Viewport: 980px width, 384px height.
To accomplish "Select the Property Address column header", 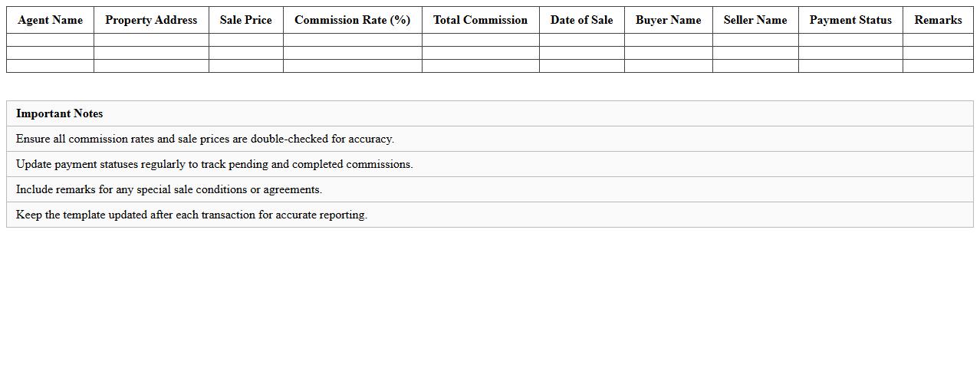I will [151, 20].
